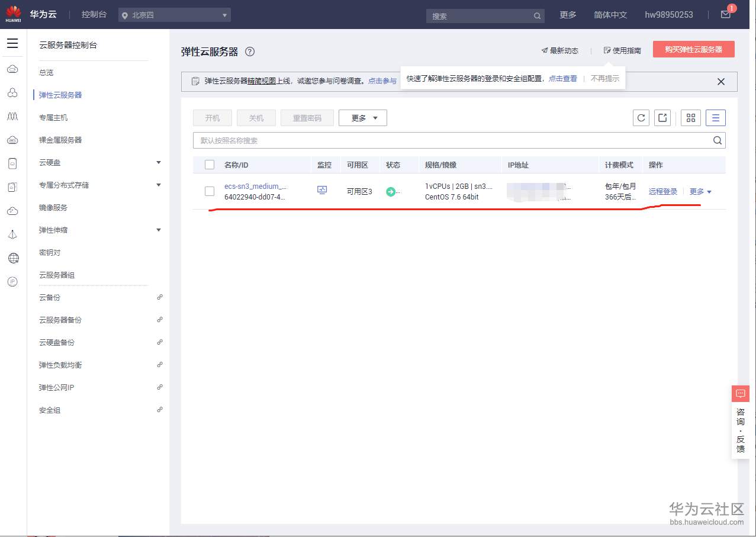
Task: Refresh the server list
Action: (x=641, y=118)
